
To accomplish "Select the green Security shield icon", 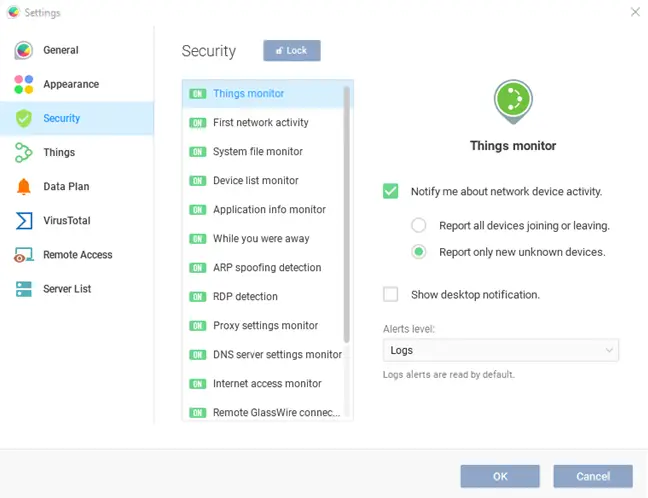I will (x=24, y=119).
